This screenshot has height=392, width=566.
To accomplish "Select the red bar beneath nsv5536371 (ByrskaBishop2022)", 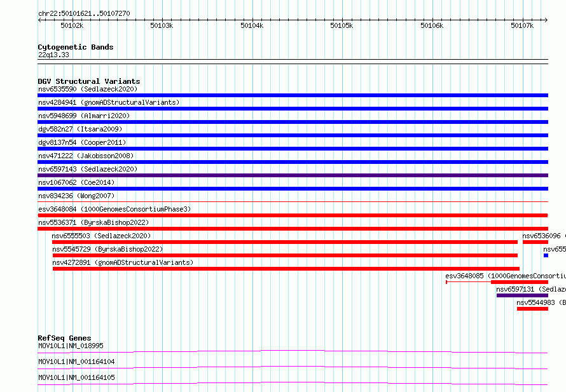I will 293,229.
